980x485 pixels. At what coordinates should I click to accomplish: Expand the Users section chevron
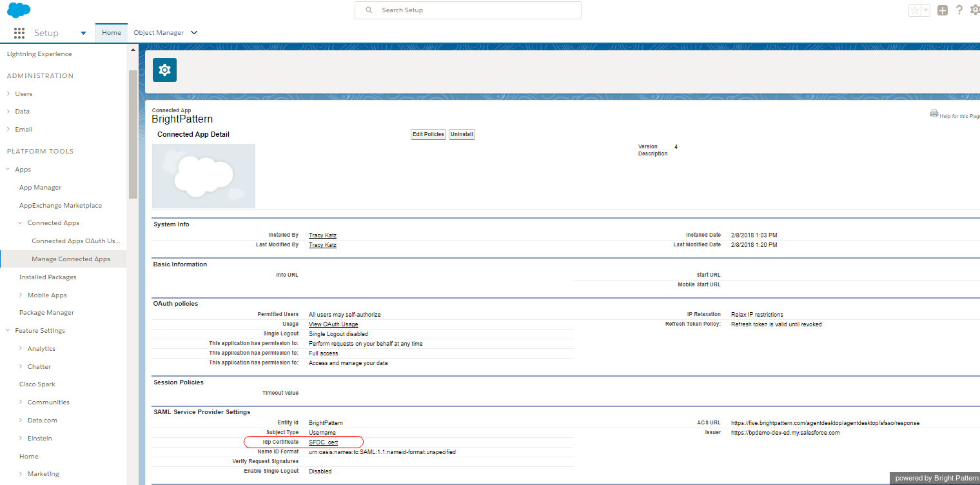[x=8, y=94]
